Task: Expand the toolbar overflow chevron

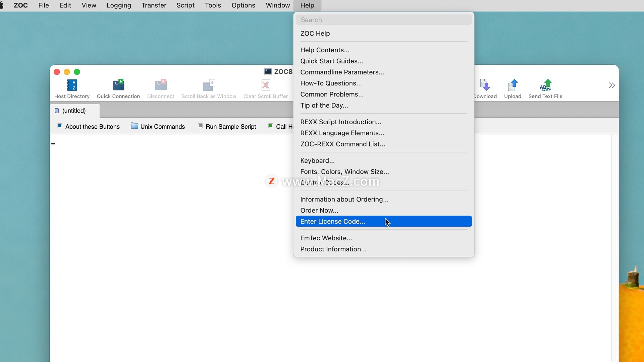Action: pyautogui.click(x=612, y=85)
